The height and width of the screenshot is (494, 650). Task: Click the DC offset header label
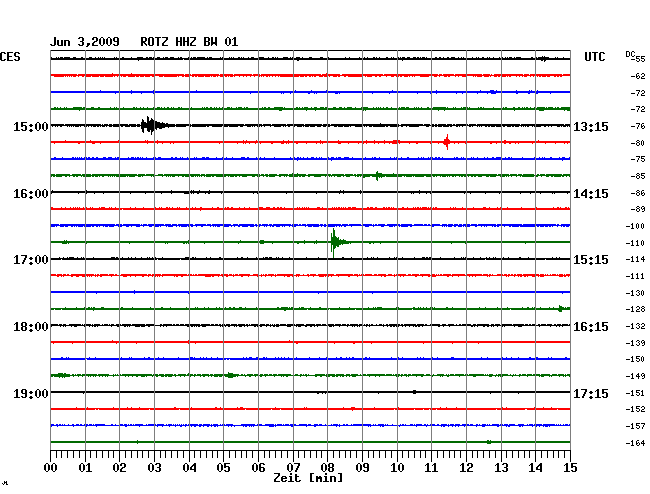[x=630, y=54]
